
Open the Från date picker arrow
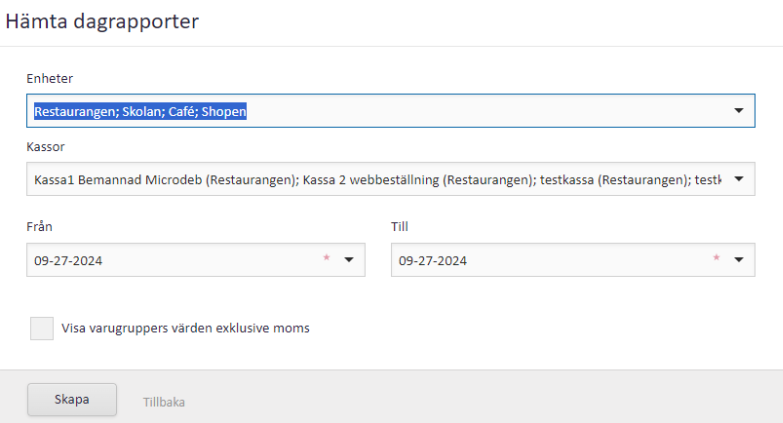coord(349,260)
